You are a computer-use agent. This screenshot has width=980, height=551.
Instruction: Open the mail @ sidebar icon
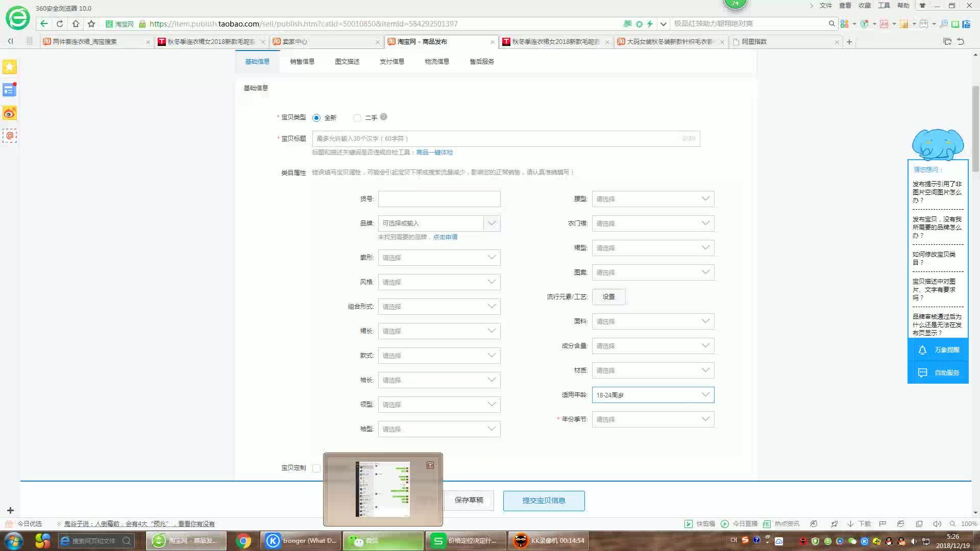click(x=10, y=136)
